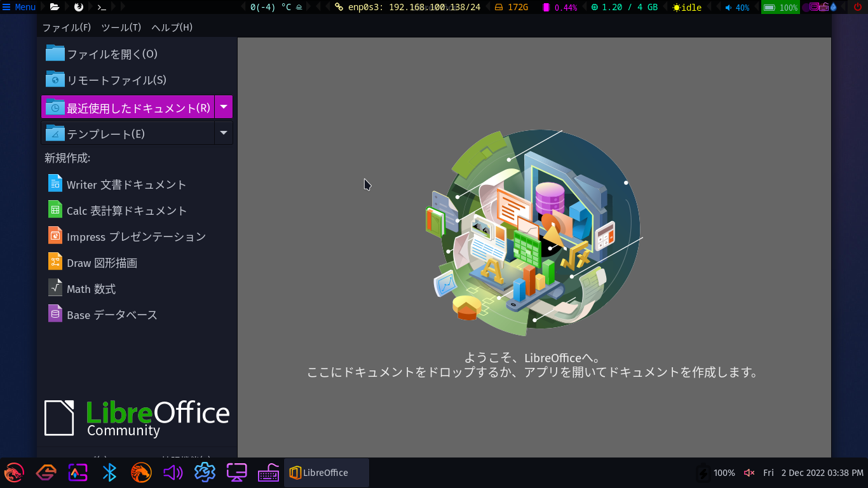This screenshot has height=488, width=868.
Task: Open the purple keyboard icon in taskbar
Action: pos(268,473)
